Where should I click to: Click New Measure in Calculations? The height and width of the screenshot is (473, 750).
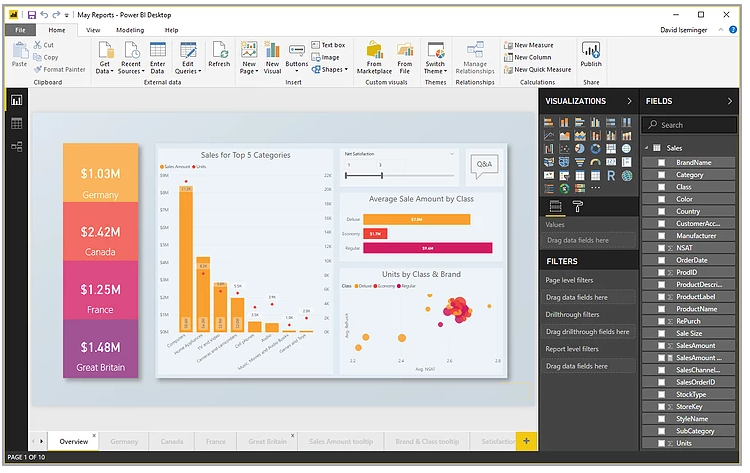click(x=529, y=45)
